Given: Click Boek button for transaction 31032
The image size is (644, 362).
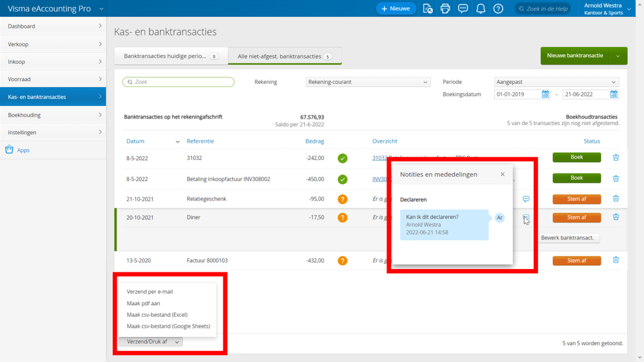Looking at the screenshot, I should point(576,157).
